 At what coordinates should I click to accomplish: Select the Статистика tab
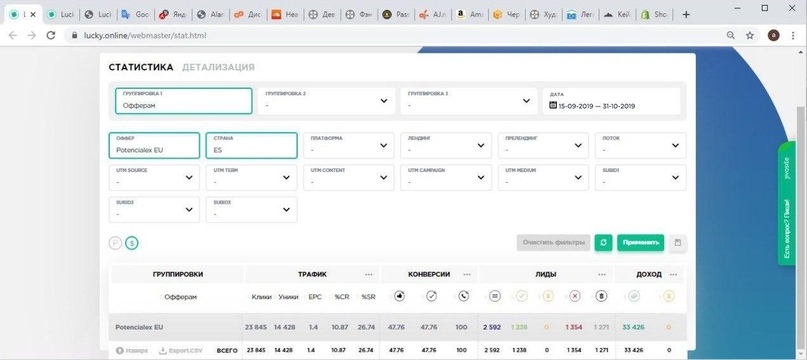(x=141, y=67)
